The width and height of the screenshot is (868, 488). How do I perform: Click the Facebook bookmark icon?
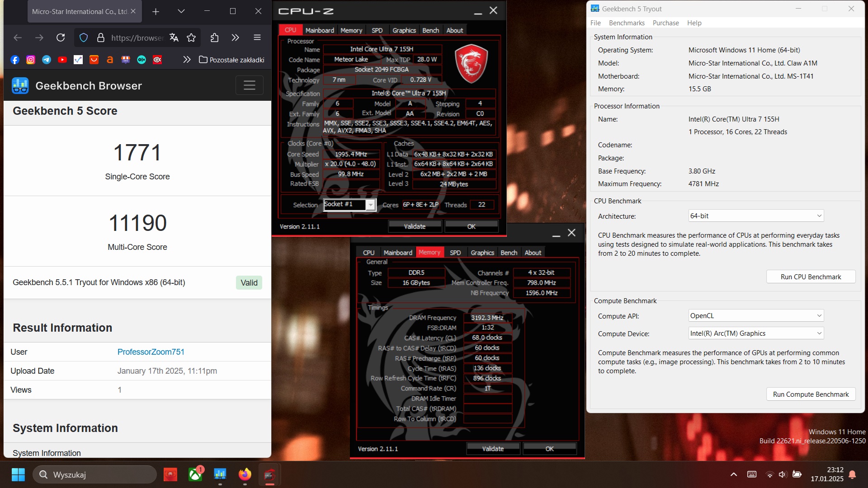coord(15,60)
